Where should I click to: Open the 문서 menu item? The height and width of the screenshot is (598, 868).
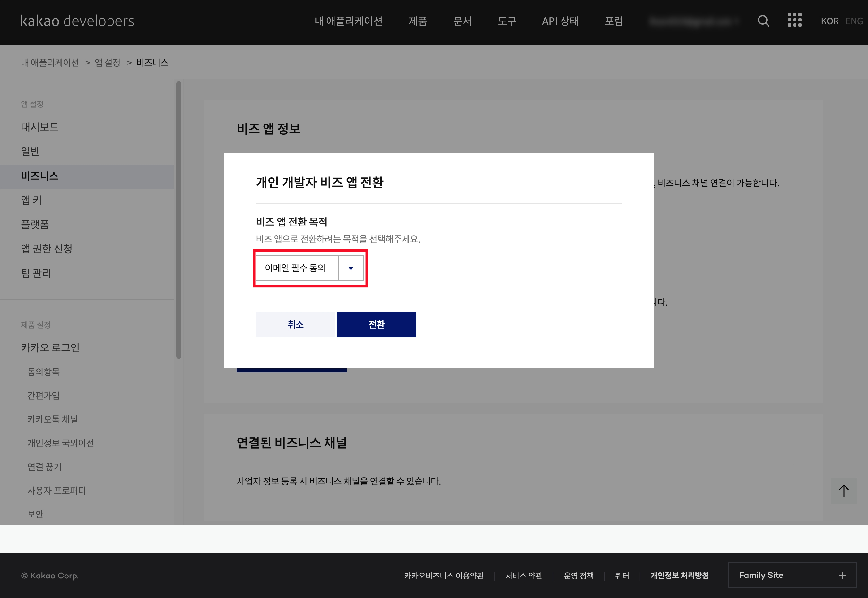point(462,21)
